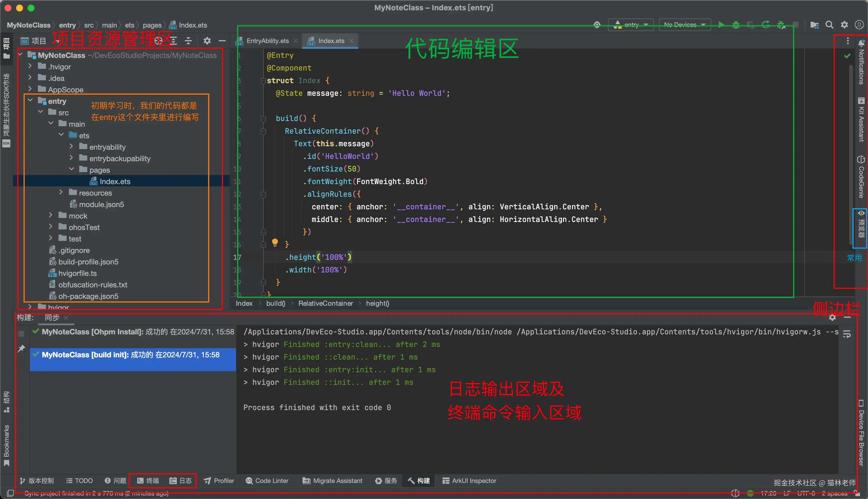Switch to the EntryAbility.ets editor tab
Screen dimensions: 868x499
[x=267, y=41]
